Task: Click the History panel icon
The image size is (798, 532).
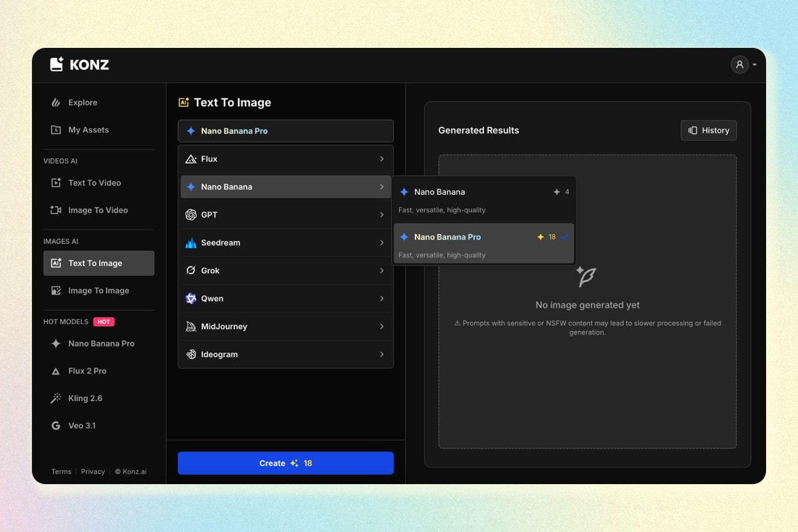Action: [x=693, y=130]
